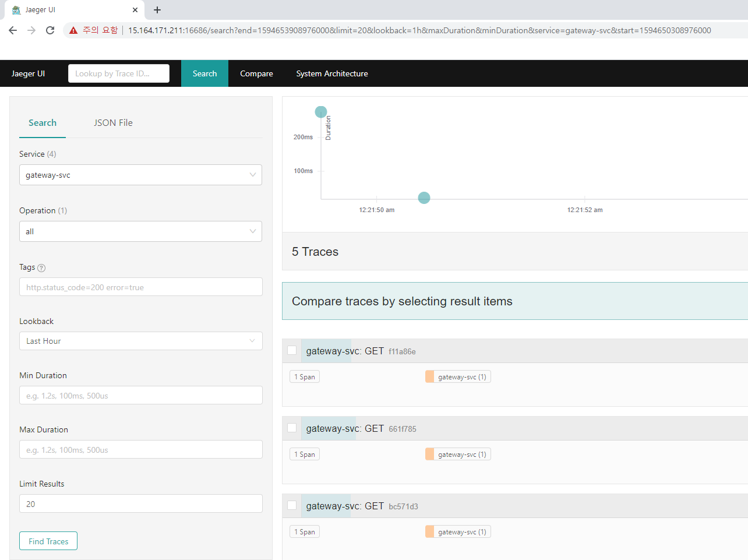Viewport: 748px width, 560px height.
Task: Click the 5 Traces heading
Action: 315,252
